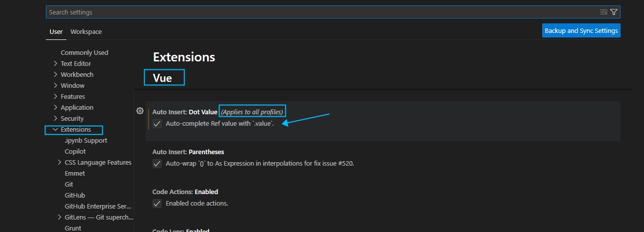The height and width of the screenshot is (232, 644).
Task: Select the User settings tab
Action: (x=56, y=32)
